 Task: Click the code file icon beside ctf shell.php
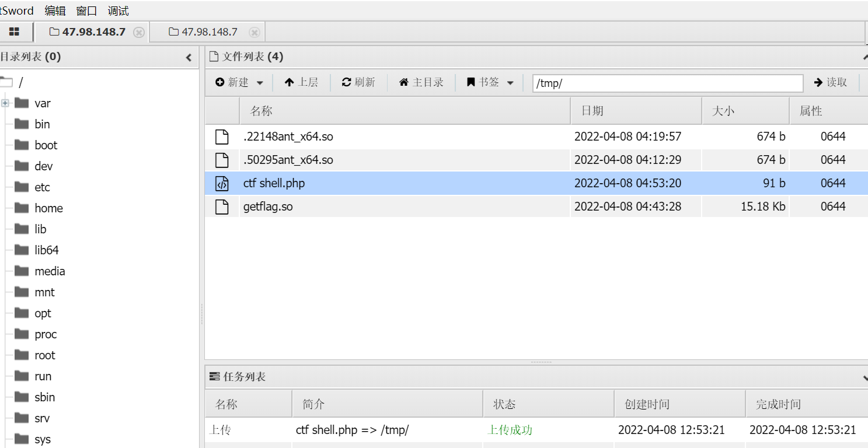pyautogui.click(x=222, y=183)
